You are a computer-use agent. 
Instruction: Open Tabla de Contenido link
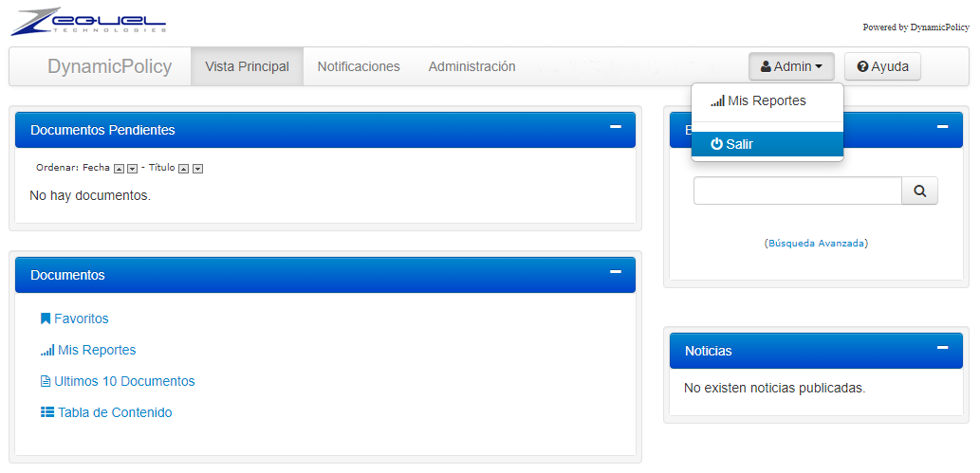(114, 412)
